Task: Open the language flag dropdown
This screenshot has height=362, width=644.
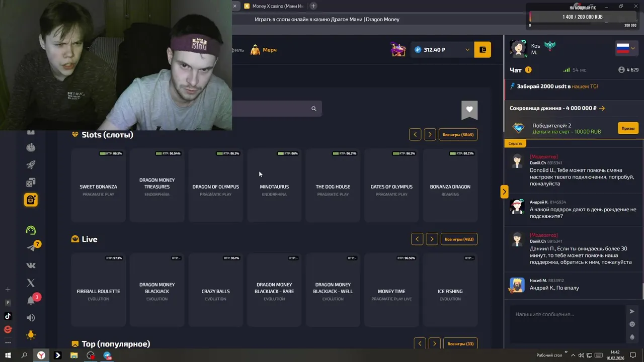Action: 626,49
